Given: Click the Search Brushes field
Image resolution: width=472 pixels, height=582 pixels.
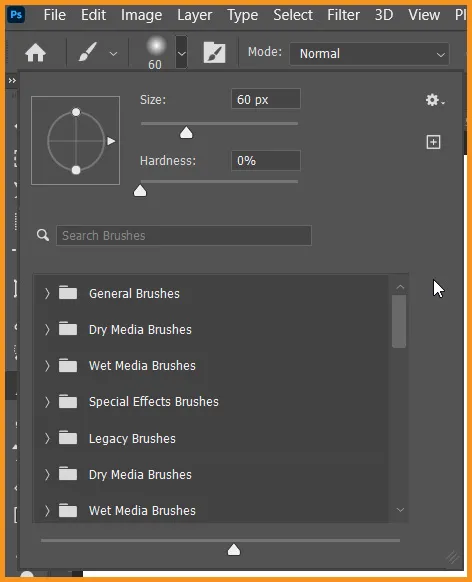Looking at the screenshot, I should tap(184, 235).
